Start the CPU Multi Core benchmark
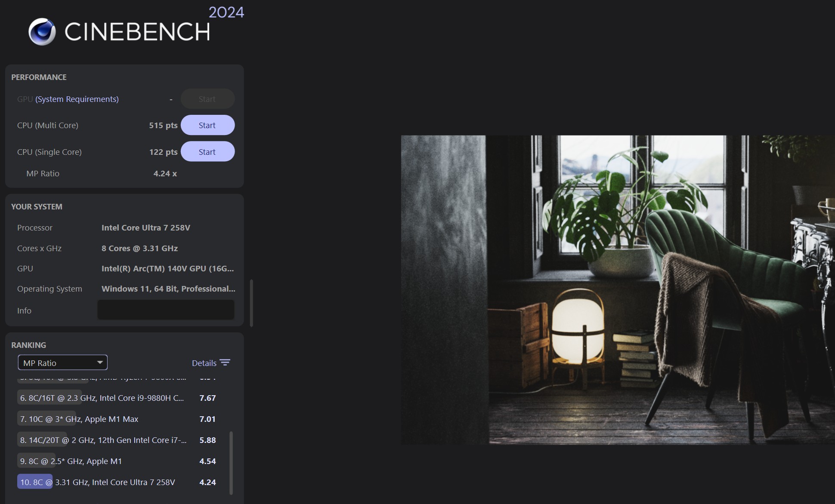Screen dimensions: 835x504 pos(207,125)
